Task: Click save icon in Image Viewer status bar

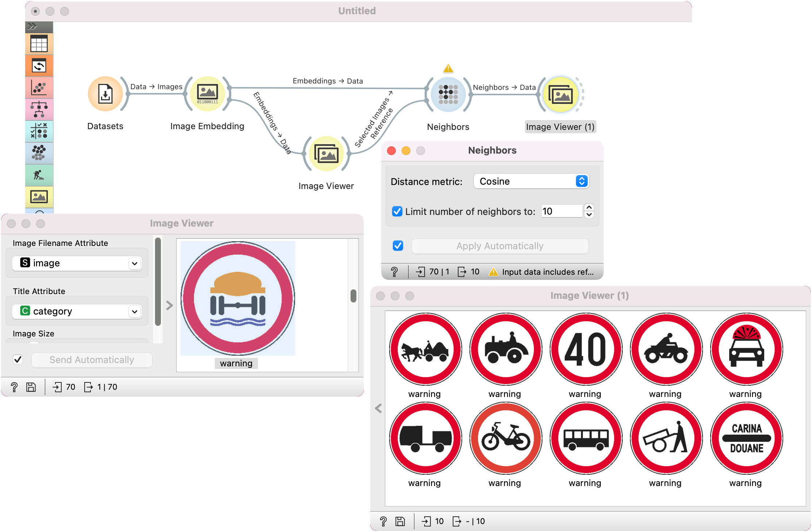Action: tap(31, 387)
